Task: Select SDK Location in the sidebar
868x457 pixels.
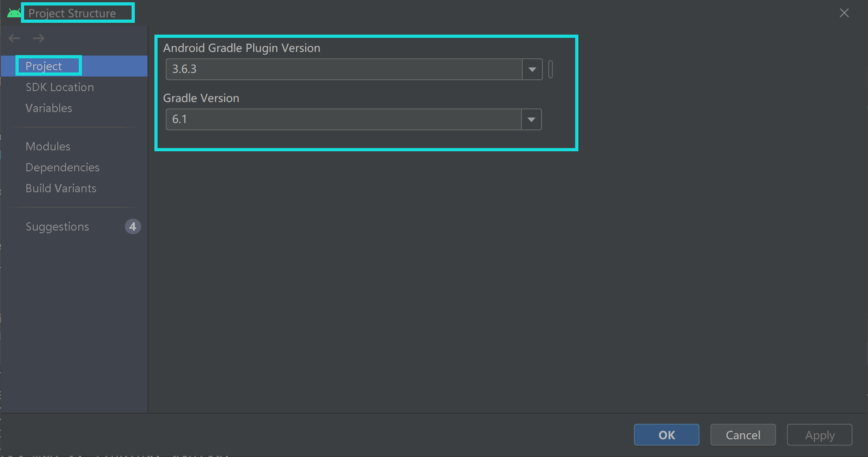Action: [60, 87]
